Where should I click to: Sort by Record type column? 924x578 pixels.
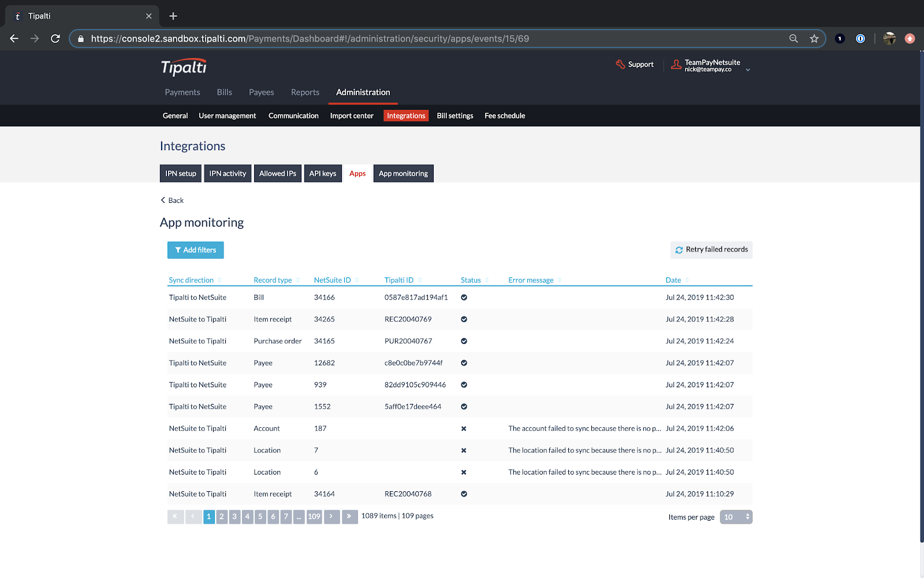277,280
